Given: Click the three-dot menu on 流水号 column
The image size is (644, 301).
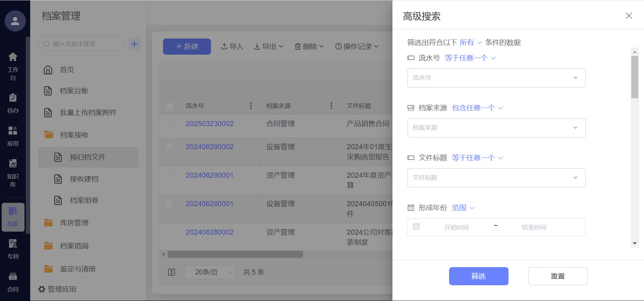Looking at the screenshot, I should (x=251, y=106).
